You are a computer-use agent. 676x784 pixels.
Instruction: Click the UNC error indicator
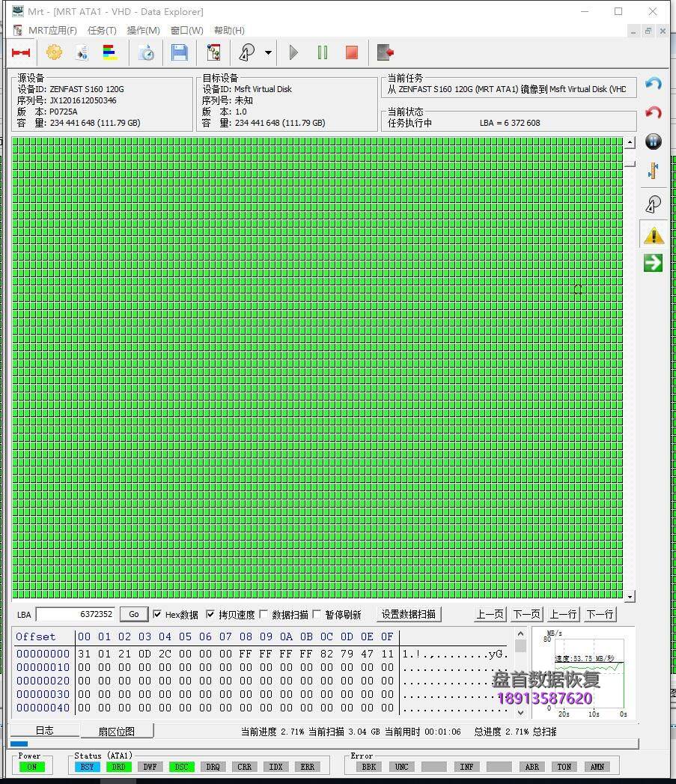(401, 767)
